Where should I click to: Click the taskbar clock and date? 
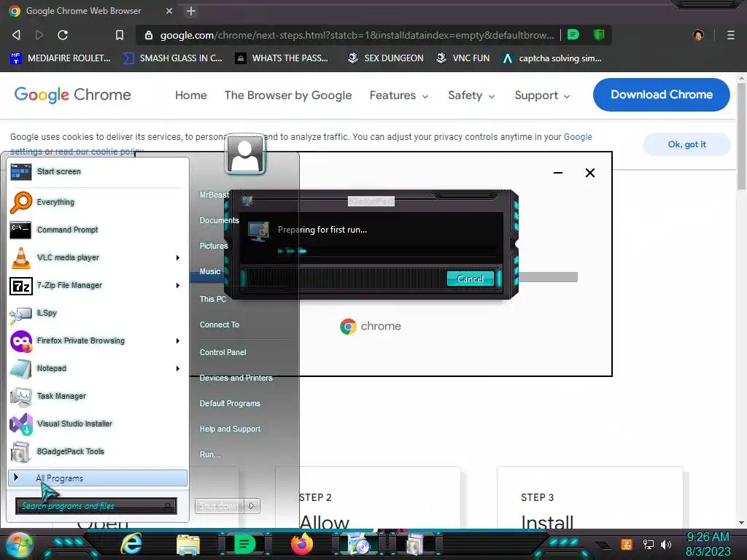pyautogui.click(x=708, y=544)
